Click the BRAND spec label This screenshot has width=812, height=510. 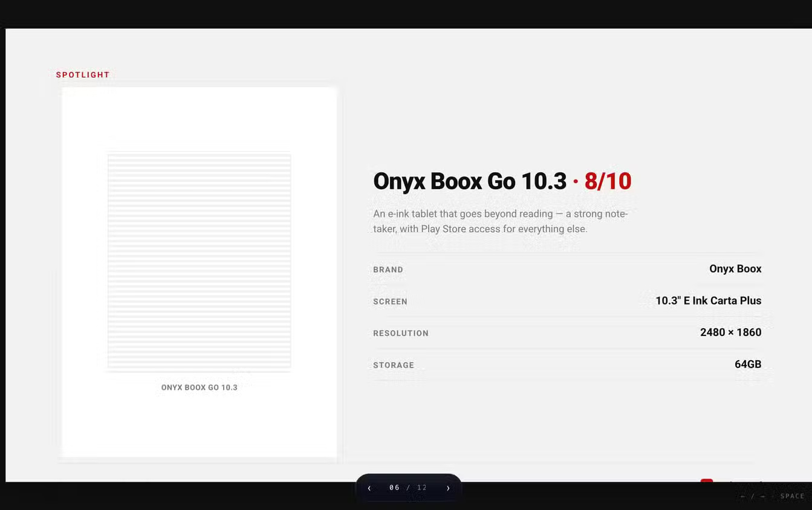388,270
